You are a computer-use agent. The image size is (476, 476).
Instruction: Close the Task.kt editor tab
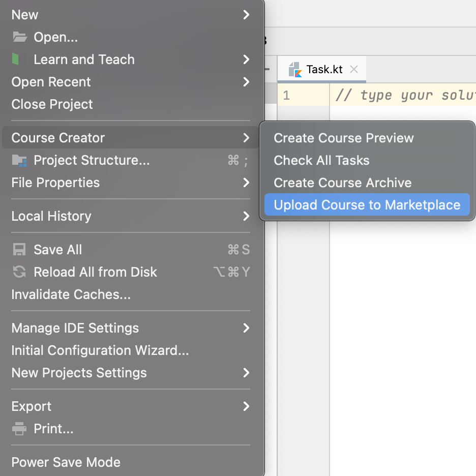[354, 70]
